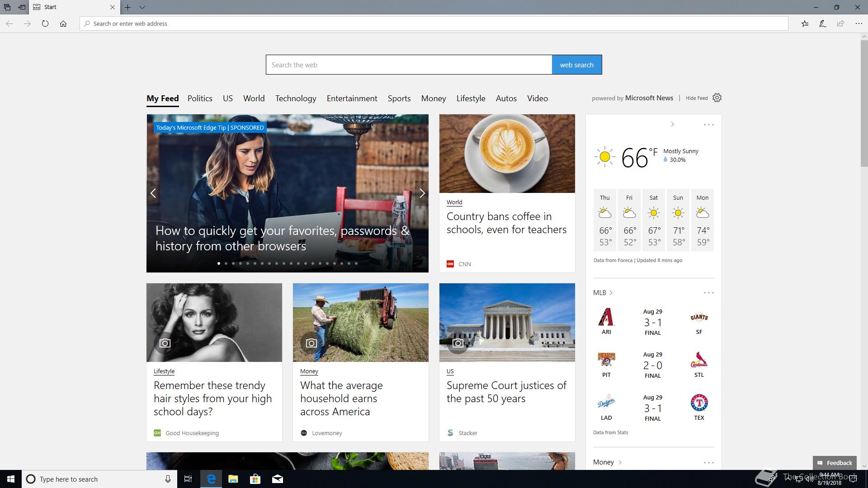The height and width of the screenshot is (488, 868).
Task: Open weather card options ellipsis
Action: coord(709,124)
